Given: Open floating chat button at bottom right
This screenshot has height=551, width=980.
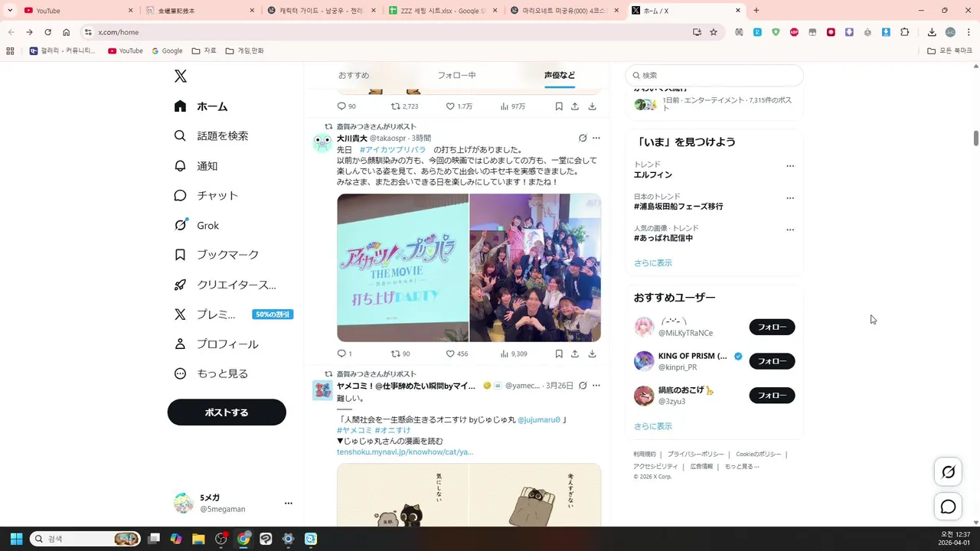Looking at the screenshot, I should click(x=948, y=507).
